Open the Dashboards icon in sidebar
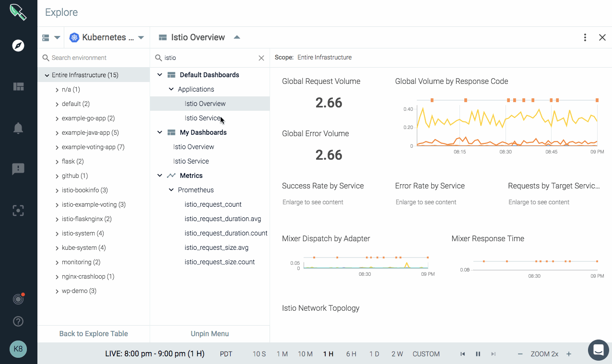The height and width of the screenshot is (364, 612). [18, 87]
